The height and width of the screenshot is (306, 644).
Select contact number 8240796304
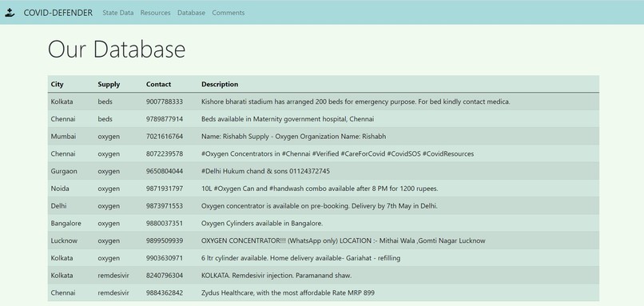165,275
